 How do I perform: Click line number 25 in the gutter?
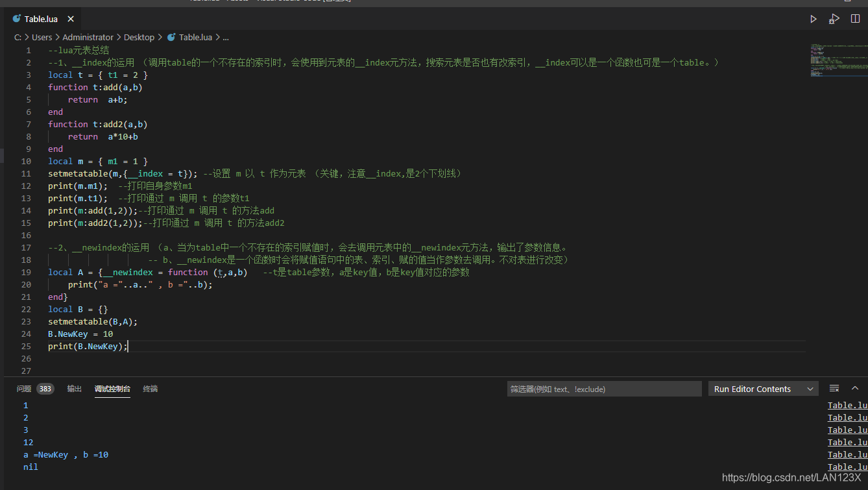(x=26, y=346)
